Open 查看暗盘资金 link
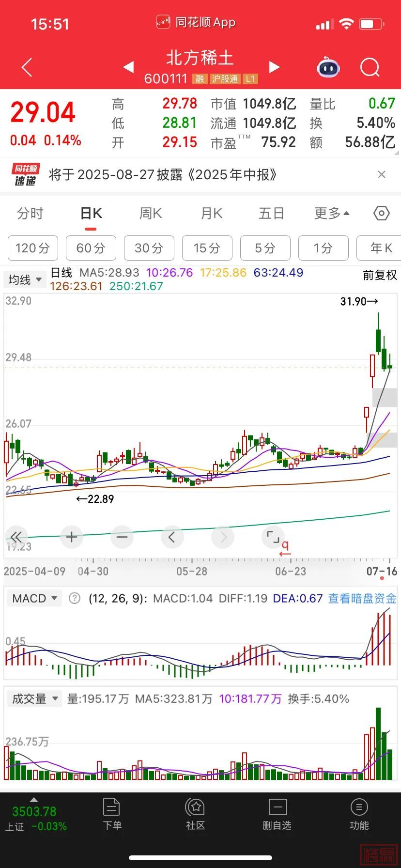The width and height of the screenshot is (401, 868). pos(362,598)
